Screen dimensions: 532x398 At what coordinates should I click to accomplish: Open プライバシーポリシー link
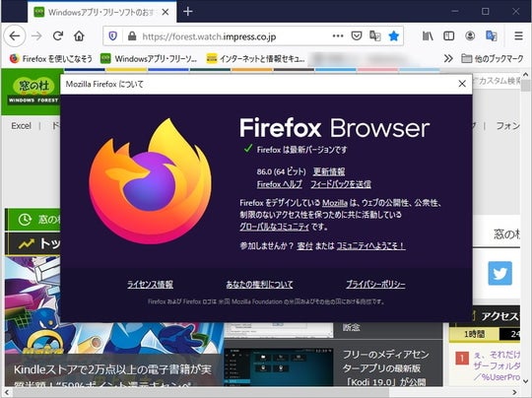point(375,285)
